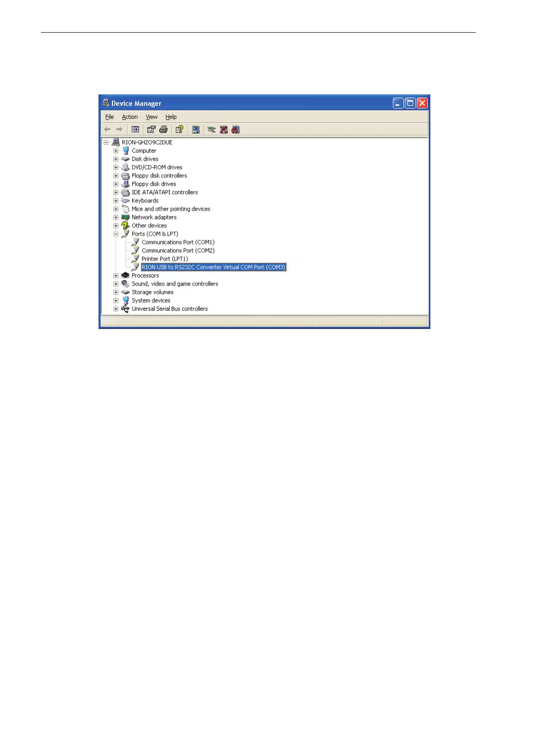Select Communications Port (COM2)
Screen dimensions: 535x756
pos(178,251)
